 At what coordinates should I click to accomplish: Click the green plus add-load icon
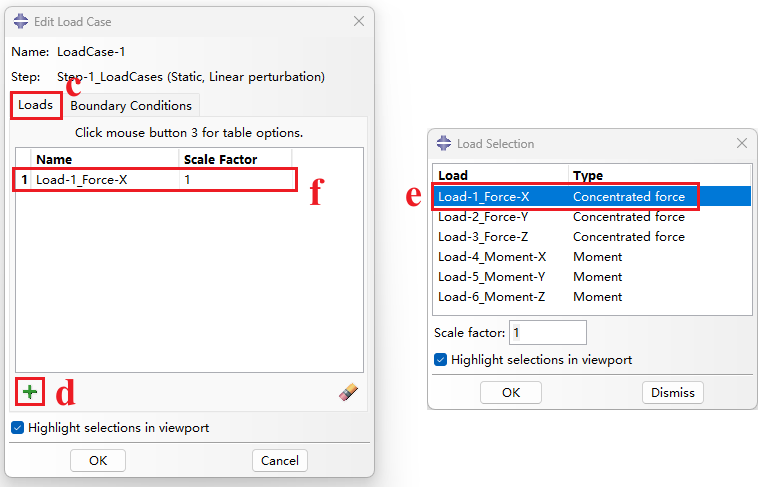[x=30, y=392]
